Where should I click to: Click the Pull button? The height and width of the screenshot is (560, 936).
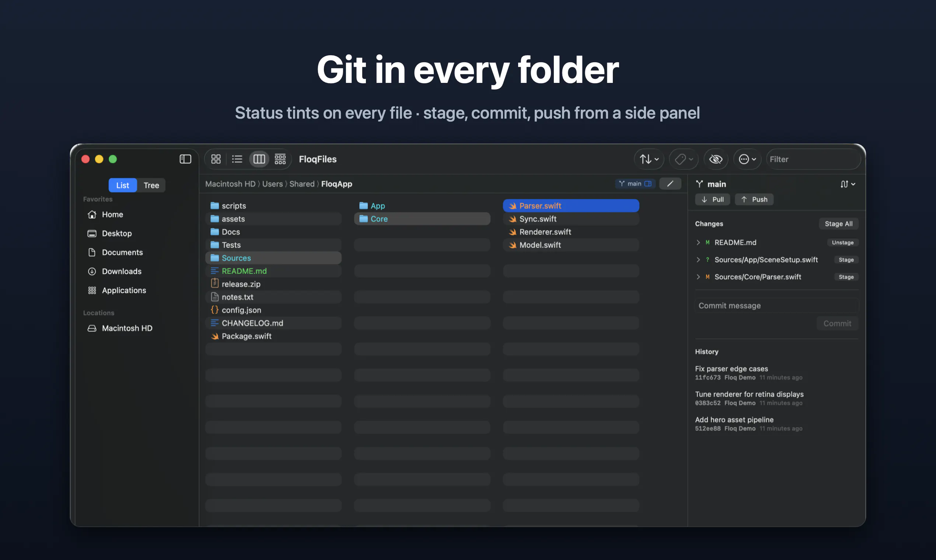(x=713, y=199)
